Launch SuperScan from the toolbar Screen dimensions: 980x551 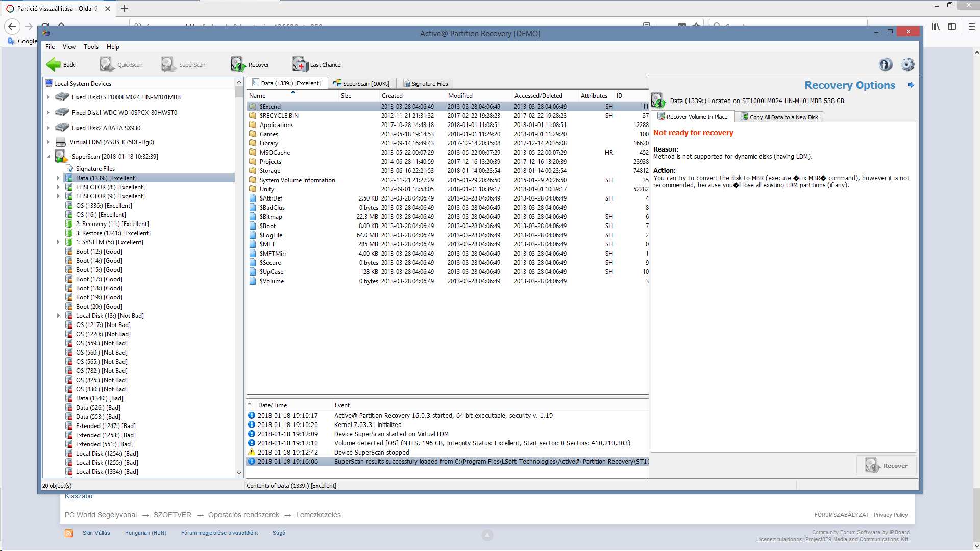coord(184,65)
